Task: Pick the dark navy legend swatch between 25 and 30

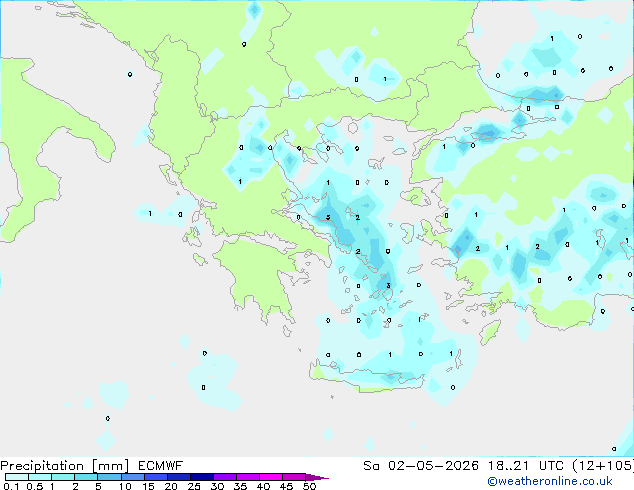Action: tap(202, 477)
